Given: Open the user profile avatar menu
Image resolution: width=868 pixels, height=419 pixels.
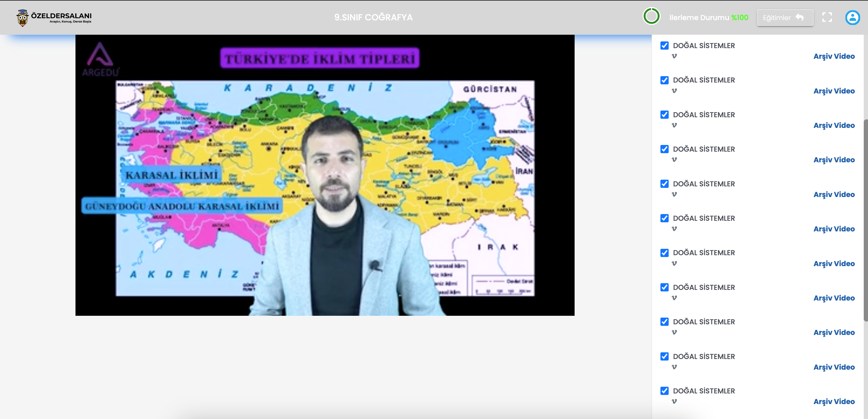Looking at the screenshot, I should click(852, 17).
